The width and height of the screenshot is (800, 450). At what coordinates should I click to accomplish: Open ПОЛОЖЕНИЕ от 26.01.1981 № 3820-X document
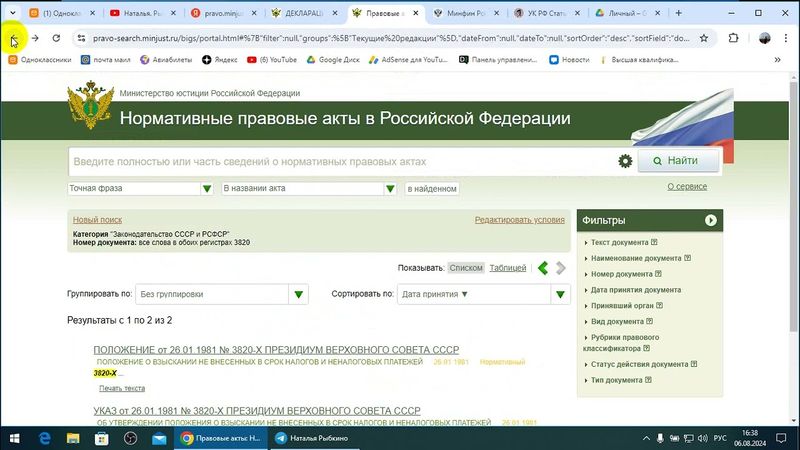click(276, 350)
